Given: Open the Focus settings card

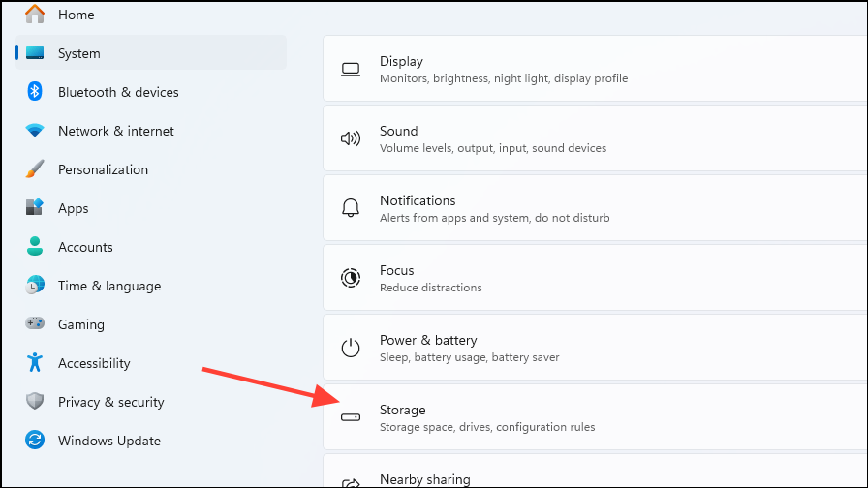Looking at the screenshot, I should (595, 278).
